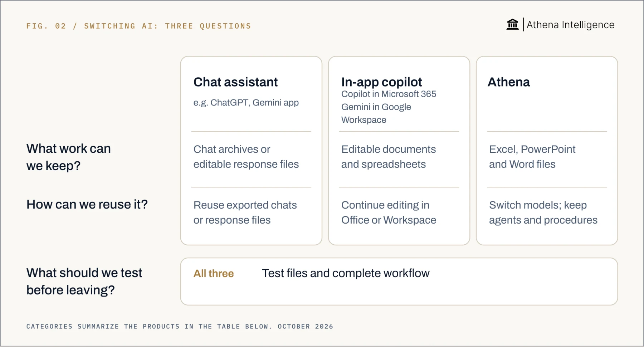Viewport: 644px width, 347px height.
Task: Click 'Chat archives or editable response files'
Action: tap(246, 157)
